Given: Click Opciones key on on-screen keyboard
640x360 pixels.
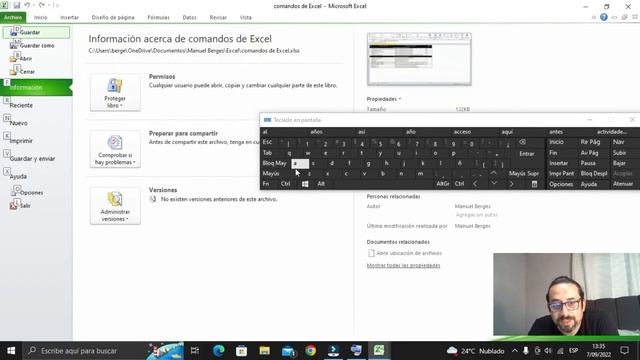Looking at the screenshot, I should (561, 184).
